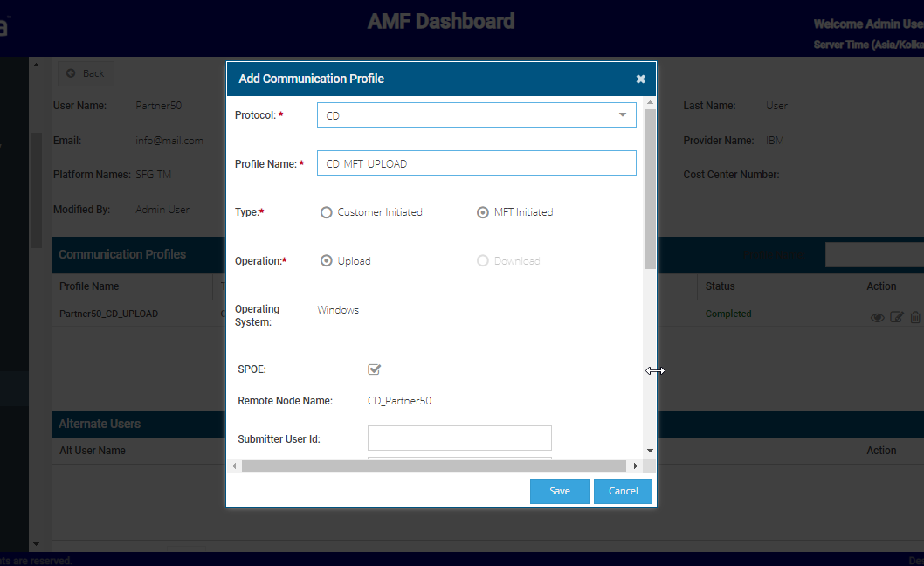Save the communication profile
The image size is (924, 566).
(559, 491)
